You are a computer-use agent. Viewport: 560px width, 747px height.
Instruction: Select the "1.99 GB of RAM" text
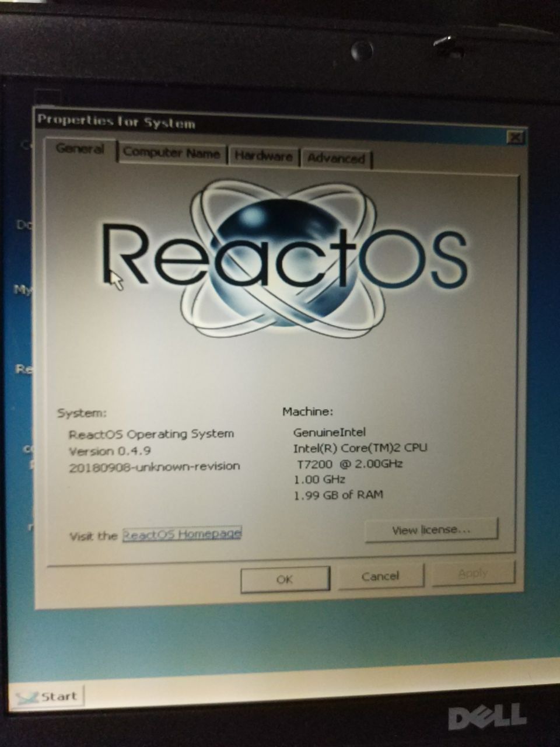(x=338, y=495)
